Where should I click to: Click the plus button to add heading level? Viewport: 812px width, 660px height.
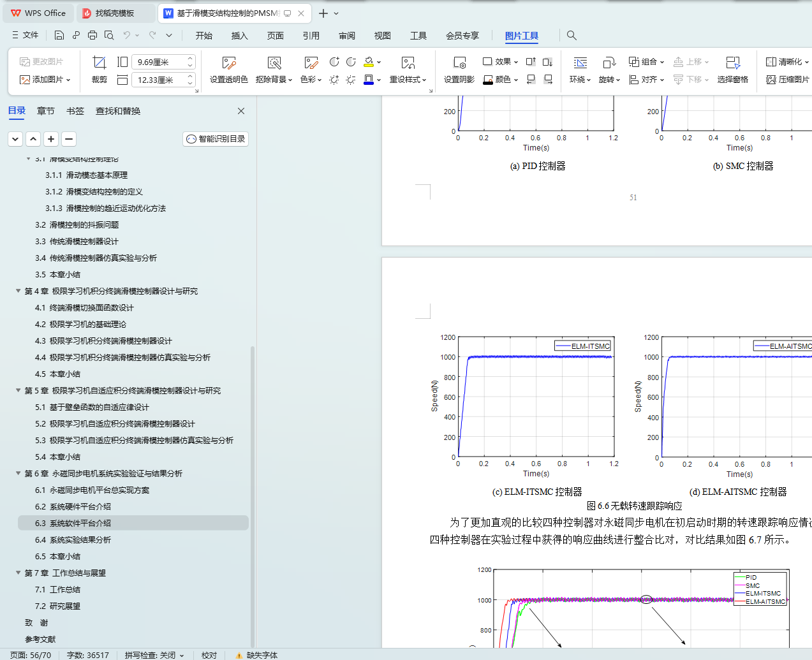point(51,138)
